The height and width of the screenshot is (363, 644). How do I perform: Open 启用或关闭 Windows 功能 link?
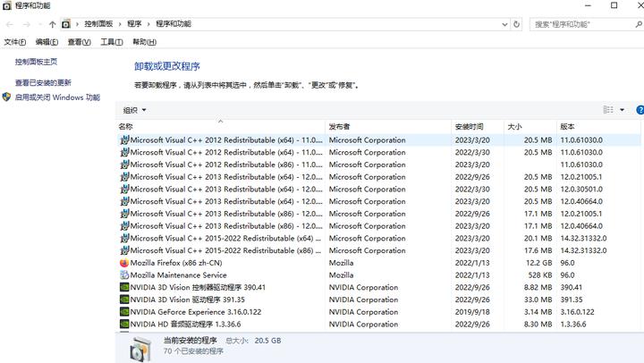point(57,97)
